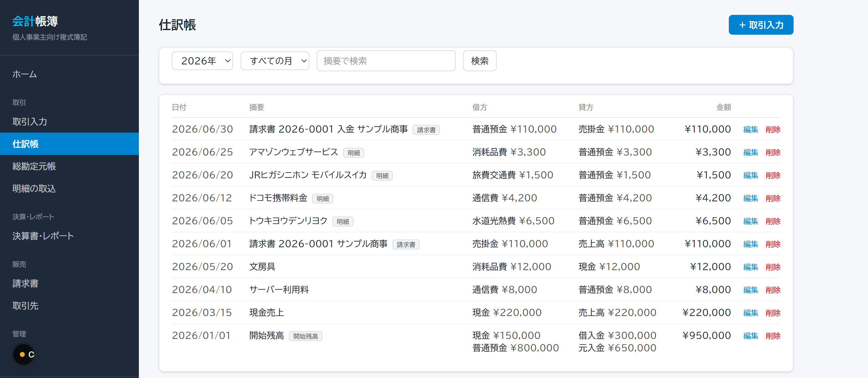
Task: Edit the 2026/06/30 入金 サンプル商事 entry
Action: point(751,130)
